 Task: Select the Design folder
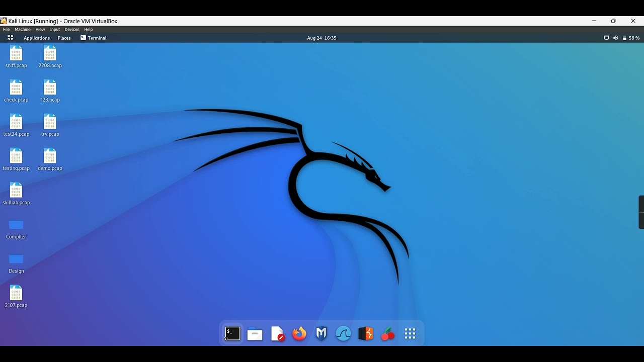coord(16,263)
